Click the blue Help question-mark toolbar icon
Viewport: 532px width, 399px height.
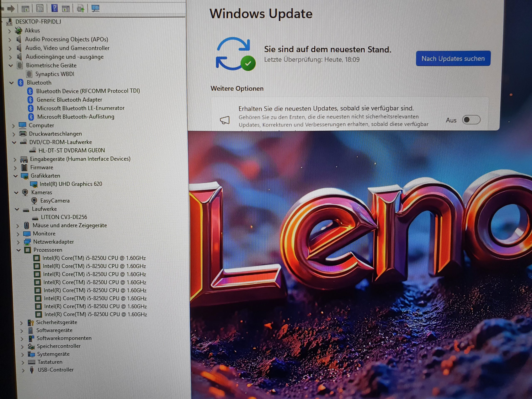[x=55, y=9]
